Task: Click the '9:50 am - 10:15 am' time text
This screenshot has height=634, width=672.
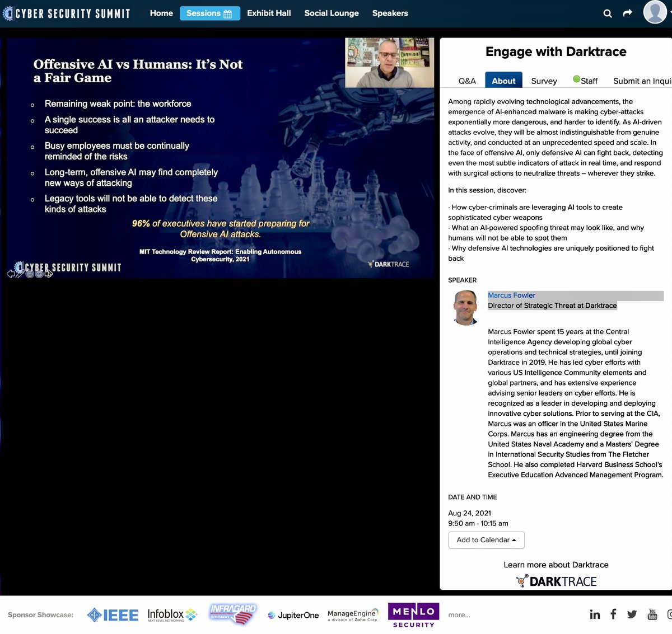Action: 478,523
